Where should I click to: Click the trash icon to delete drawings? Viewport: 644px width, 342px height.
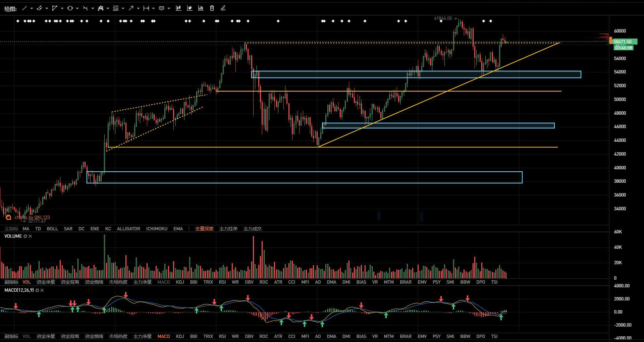212,8
